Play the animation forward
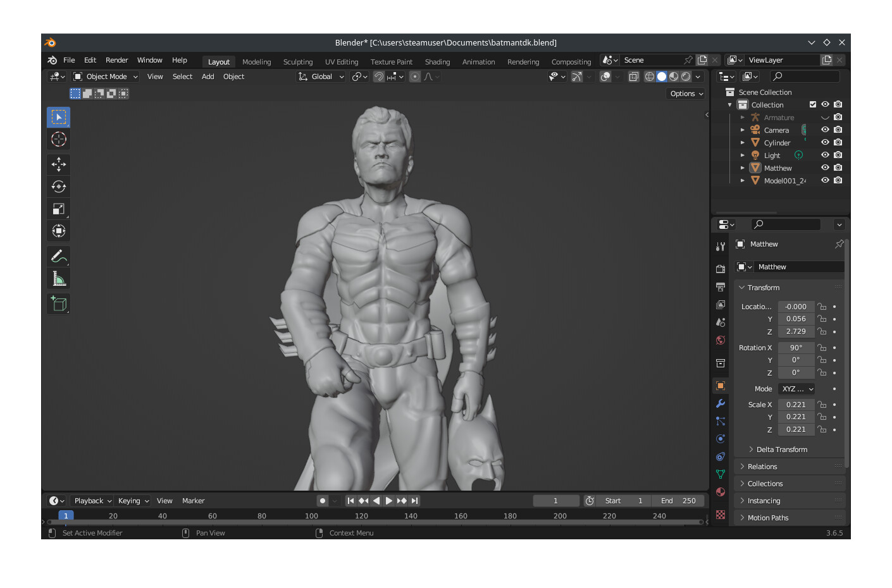The width and height of the screenshot is (892, 588). click(x=389, y=501)
